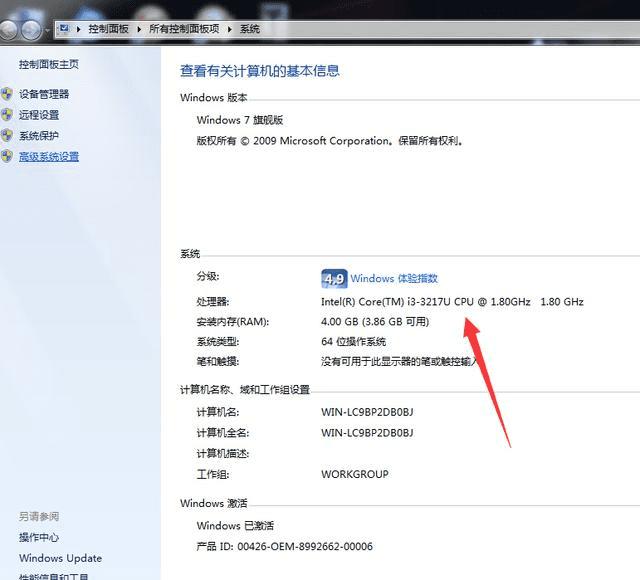Image resolution: width=640 pixels, height=580 pixels.
Task: Click 安装内存(RAM) label
Action: click(233, 322)
